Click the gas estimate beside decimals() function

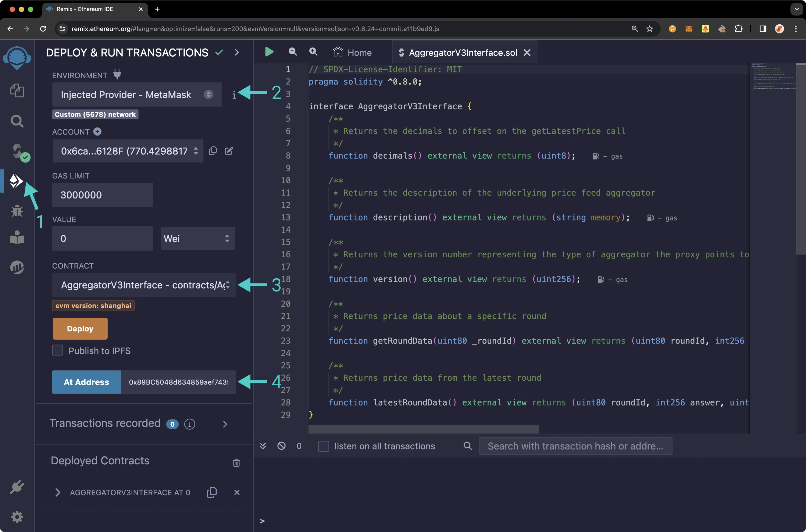pos(608,156)
